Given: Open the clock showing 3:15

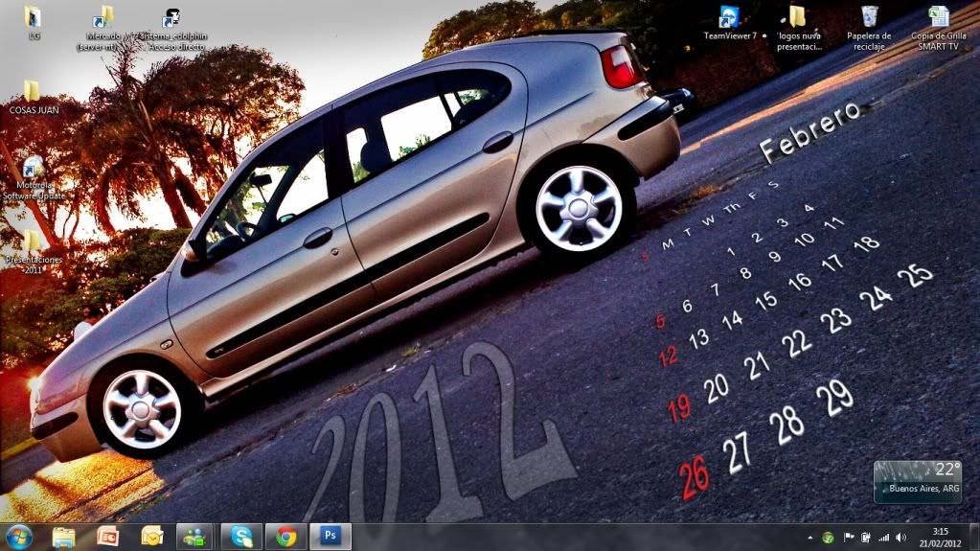Looking at the screenshot, I should 942,537.
